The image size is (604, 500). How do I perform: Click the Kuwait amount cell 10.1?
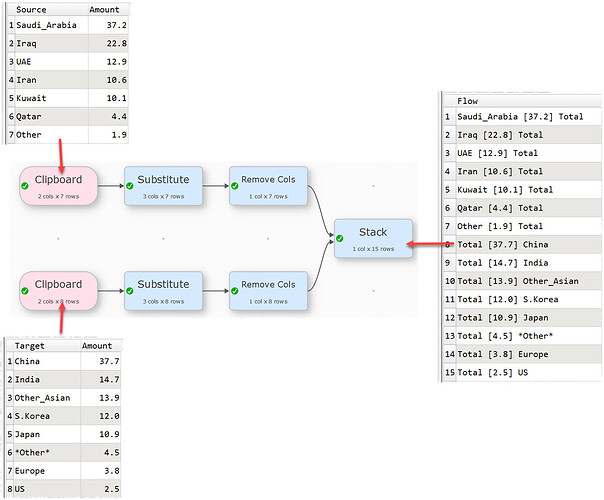click(107, 99)
